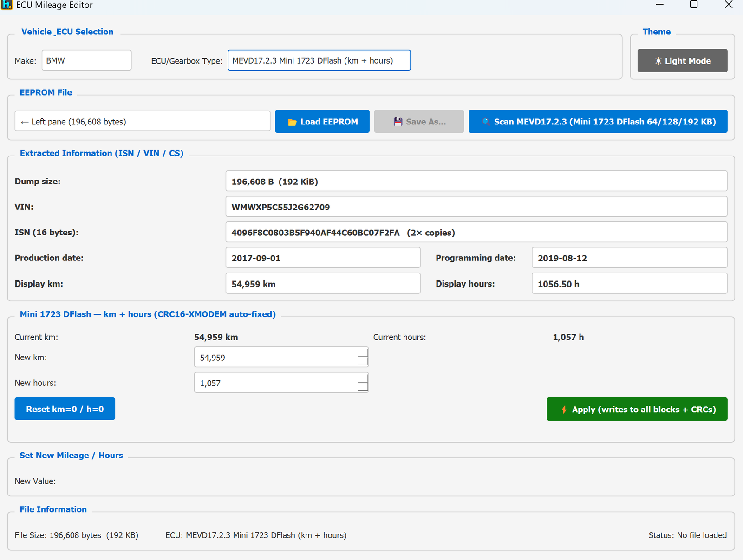Screen dimensions: 743x560
Task: Click the "Extracted Information (ISN / VIN / CS)" title
Action: (x=102, y=153)
